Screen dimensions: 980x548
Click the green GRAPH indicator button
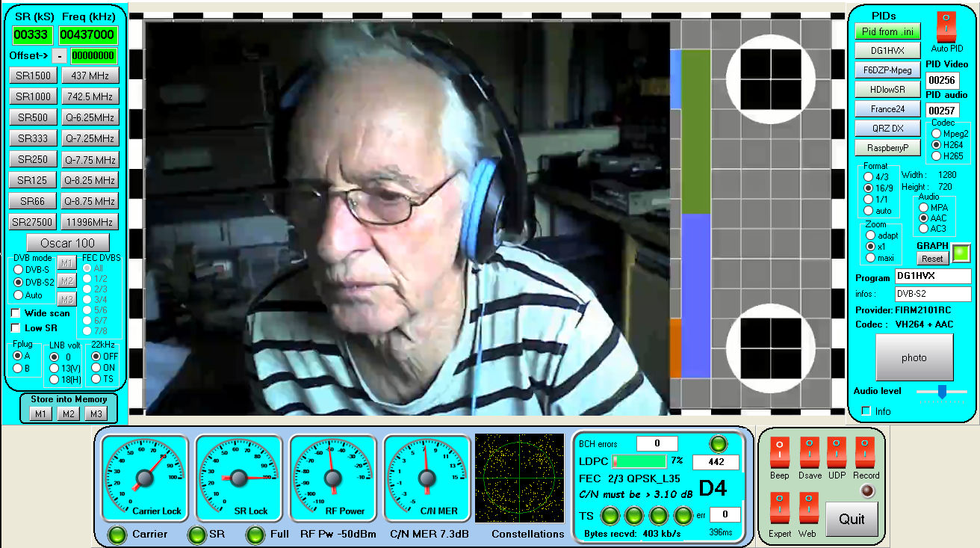coord(962,253)
